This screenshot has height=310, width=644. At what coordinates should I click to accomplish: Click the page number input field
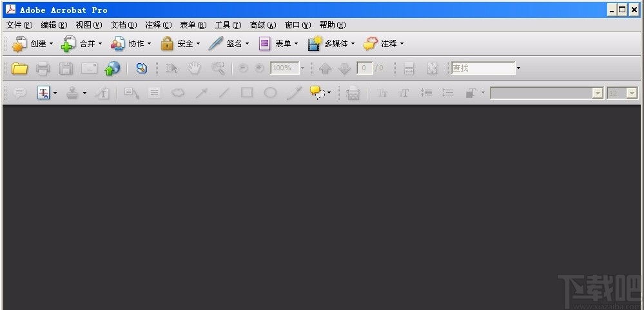tap(365, 68)
